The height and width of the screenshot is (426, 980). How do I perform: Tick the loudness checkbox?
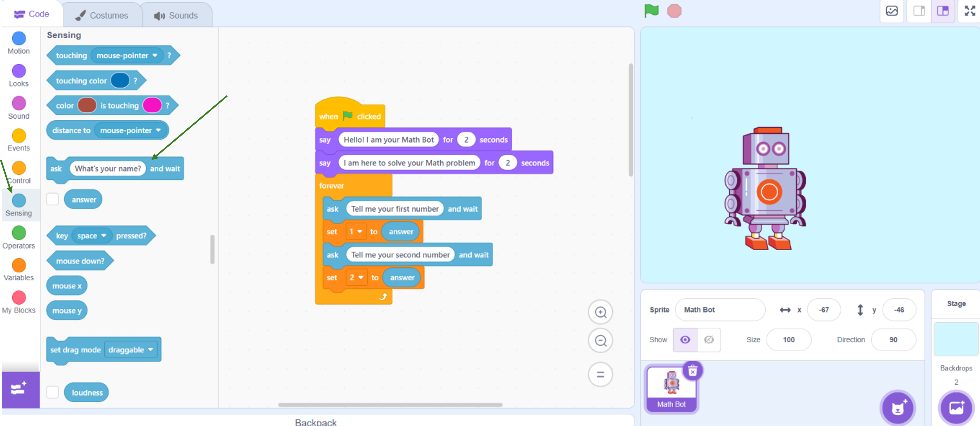click(53, 392)
